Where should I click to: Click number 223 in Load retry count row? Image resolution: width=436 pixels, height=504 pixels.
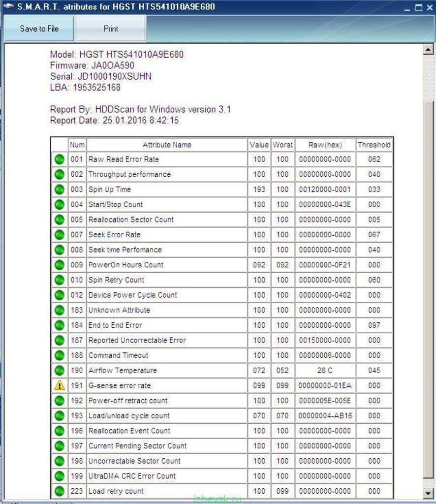coord(77,491)
